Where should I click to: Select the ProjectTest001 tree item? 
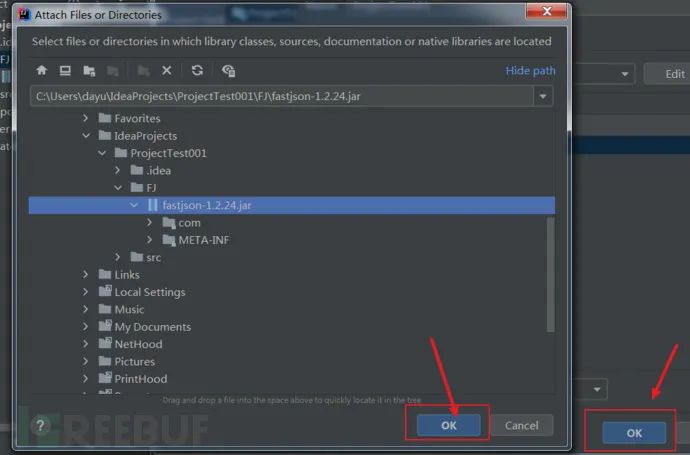tap(160, 153)
